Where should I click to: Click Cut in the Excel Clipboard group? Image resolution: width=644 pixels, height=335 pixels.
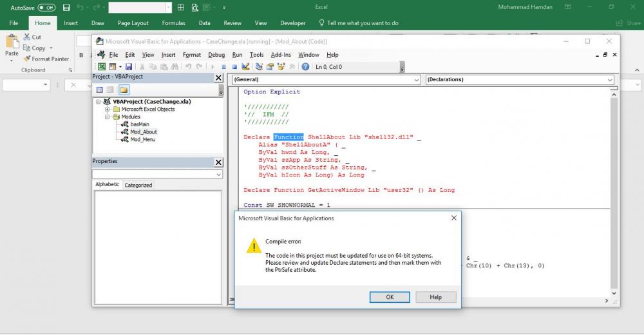coord(32,37)
